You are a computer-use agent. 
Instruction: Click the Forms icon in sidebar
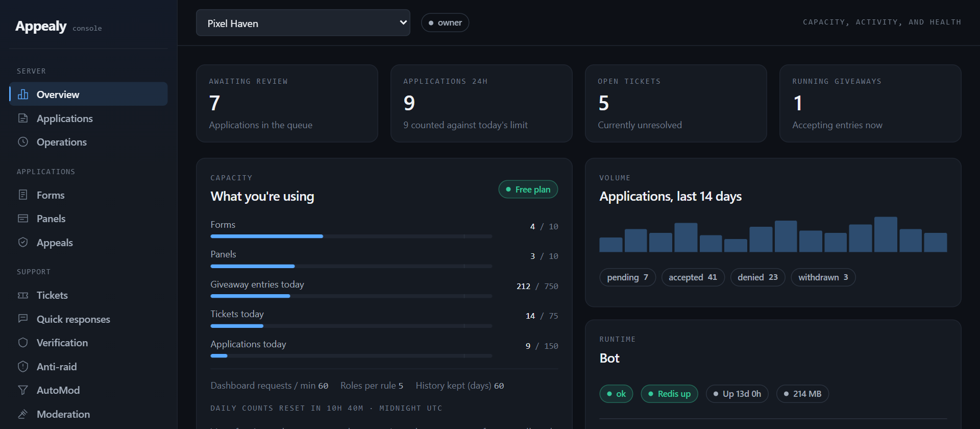pos(23,195)
